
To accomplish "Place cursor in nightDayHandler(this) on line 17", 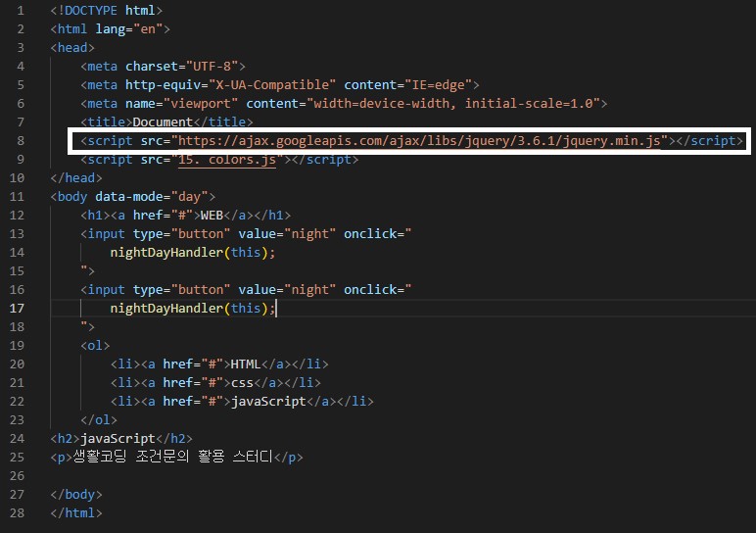I will point(192,309).
